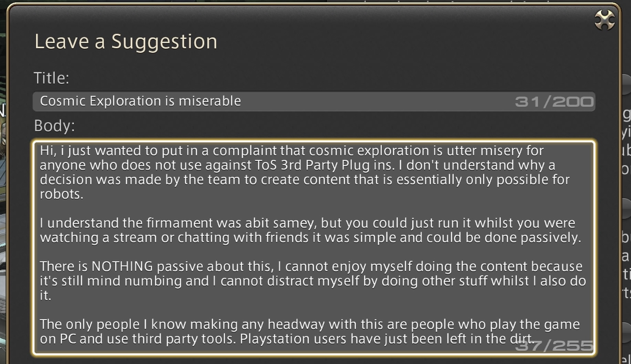The image size is (631, 364).
Task: Place cursor at "Hi," starting the body
Action: [48, 151]
